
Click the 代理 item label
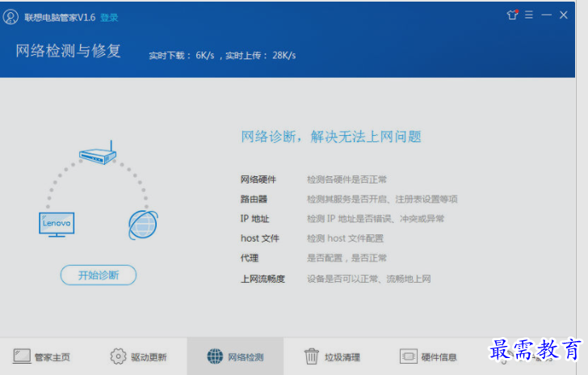(x=250, y=259)
